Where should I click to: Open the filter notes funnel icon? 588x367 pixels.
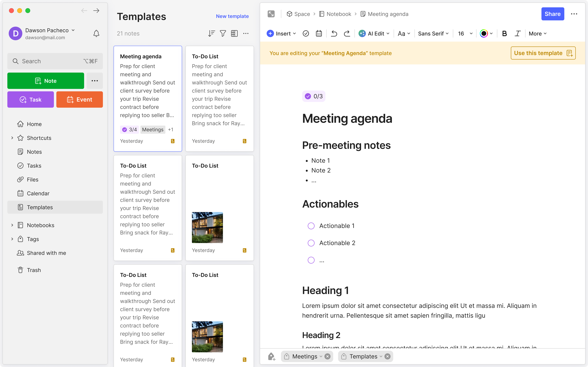(x=223, y=34)
